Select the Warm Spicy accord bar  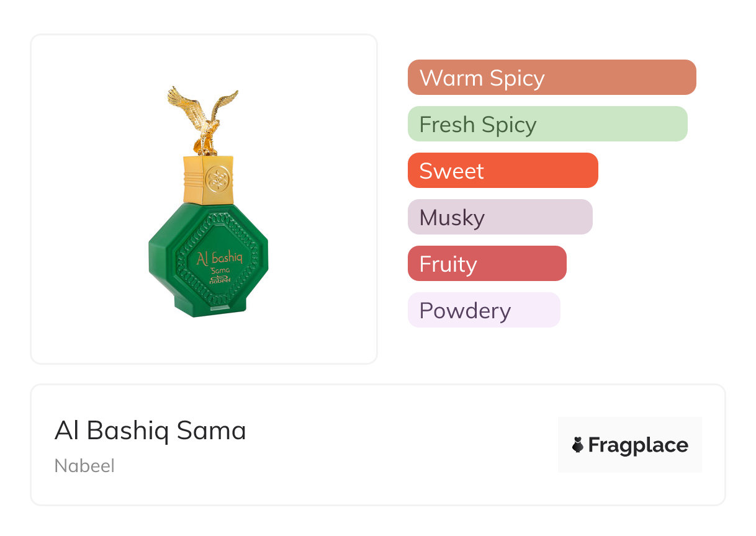coord(551,78)
